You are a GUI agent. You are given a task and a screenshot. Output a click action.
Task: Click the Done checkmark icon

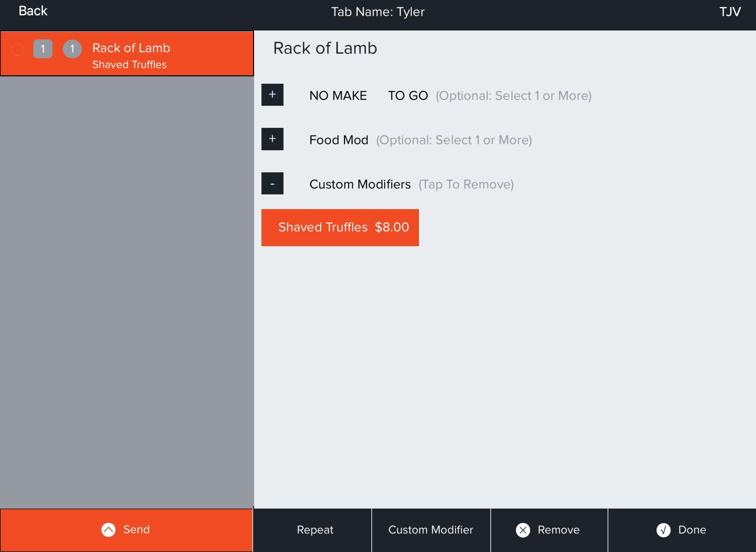pyautogui.click(x=663, y=530)
